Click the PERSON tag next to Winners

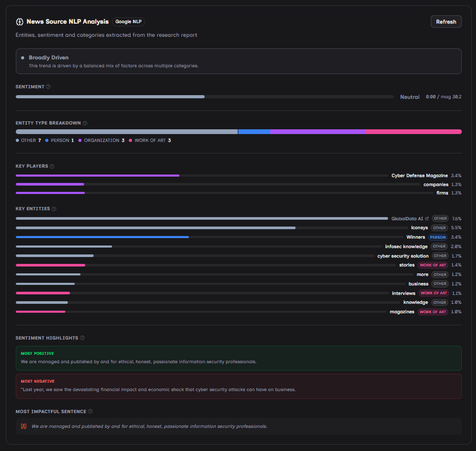coord(438,237)
